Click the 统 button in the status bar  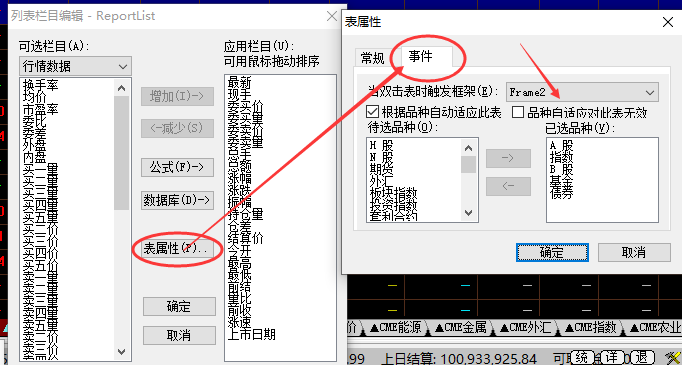click(x=582, y=358)
